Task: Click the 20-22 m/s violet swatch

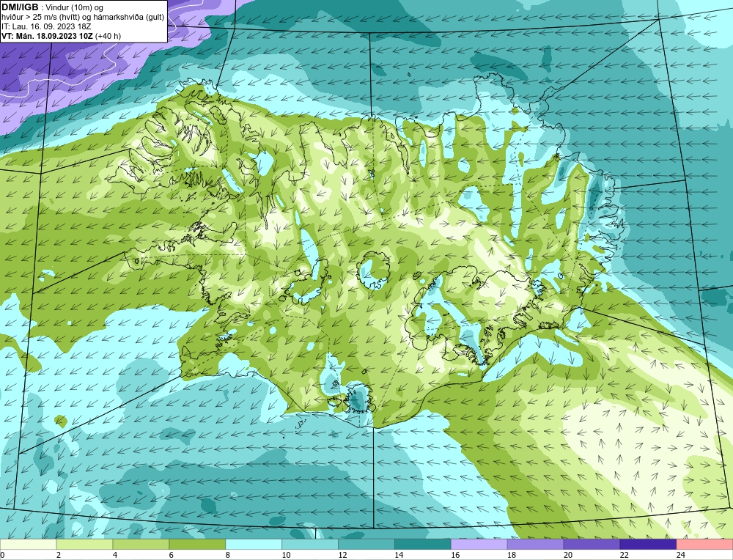Action: point(592,545)
